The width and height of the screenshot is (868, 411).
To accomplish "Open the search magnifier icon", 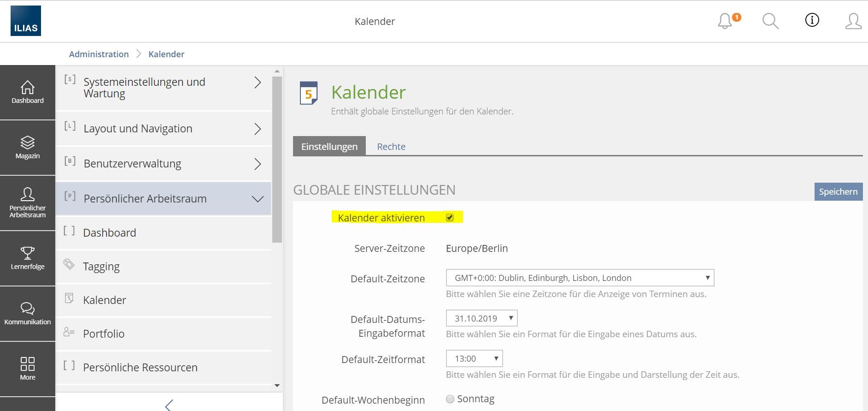I will pyautogui.click(x=770, y=21).
